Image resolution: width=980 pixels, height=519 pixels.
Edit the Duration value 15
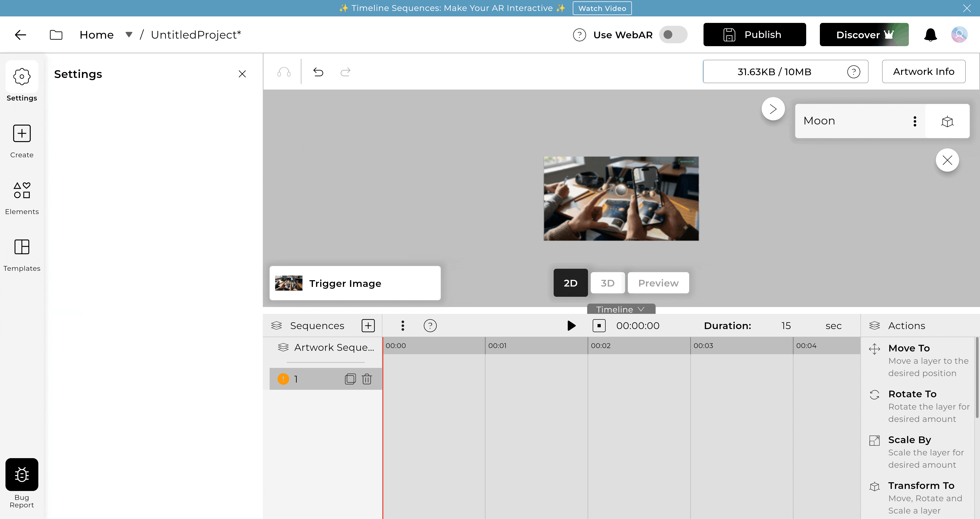click(x=786, y=325)
